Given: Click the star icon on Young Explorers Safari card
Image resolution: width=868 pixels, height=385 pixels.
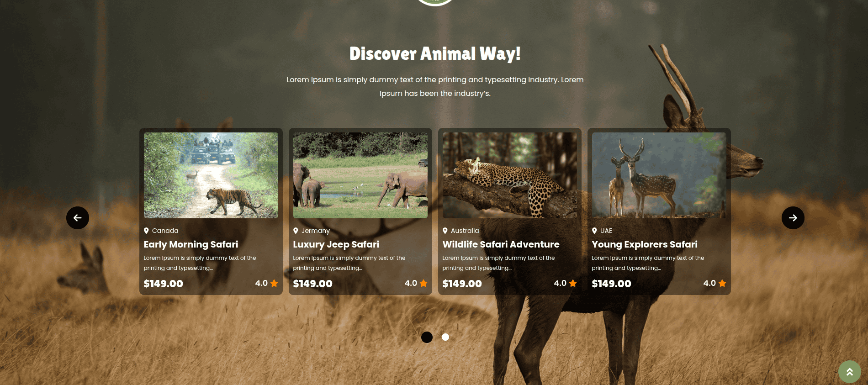Looking at the screenshot, I should pos(722,283).
